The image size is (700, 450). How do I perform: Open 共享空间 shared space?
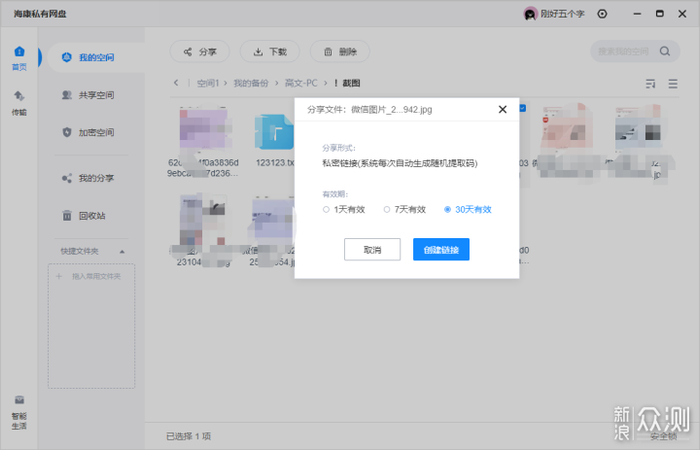click(x=88, y=95)
